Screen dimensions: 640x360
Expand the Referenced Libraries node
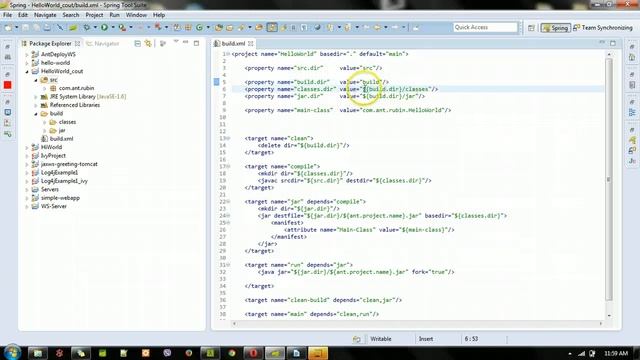click(x=36, y=105)
